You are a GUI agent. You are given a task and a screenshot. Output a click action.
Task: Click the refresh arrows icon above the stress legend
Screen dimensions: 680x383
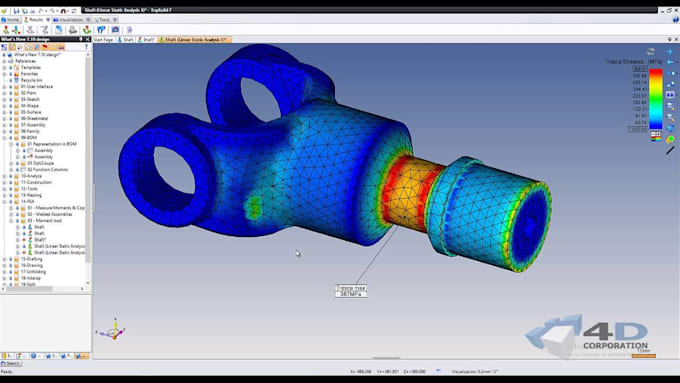651,51
